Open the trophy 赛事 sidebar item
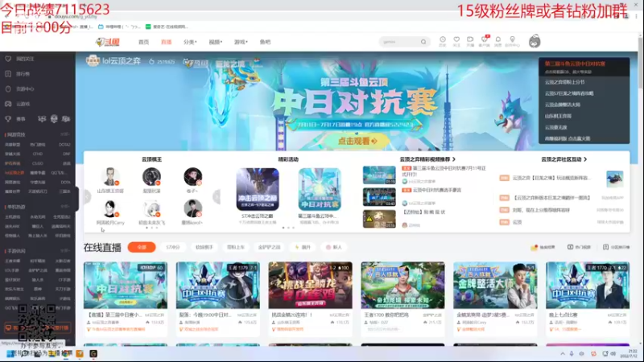 [15, 119]
